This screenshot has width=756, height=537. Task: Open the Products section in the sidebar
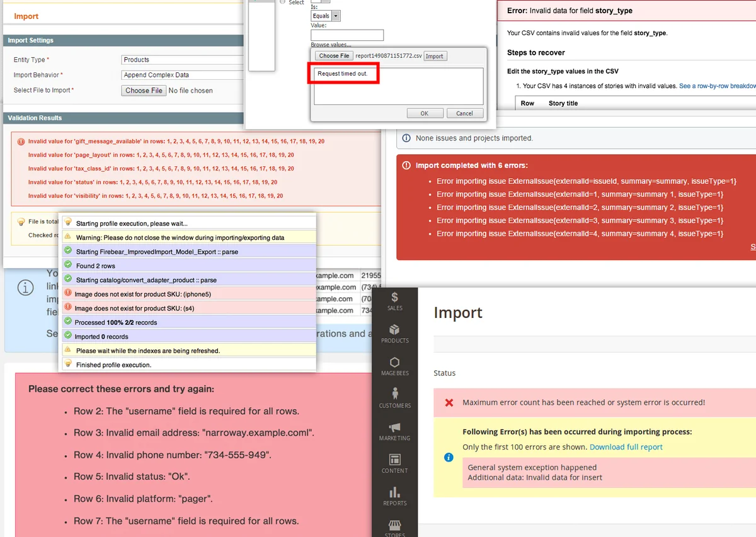click(395, 334)
